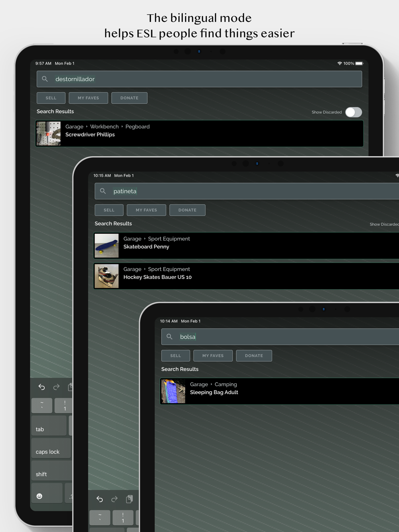Focus the patineta search field

point(247,191)
